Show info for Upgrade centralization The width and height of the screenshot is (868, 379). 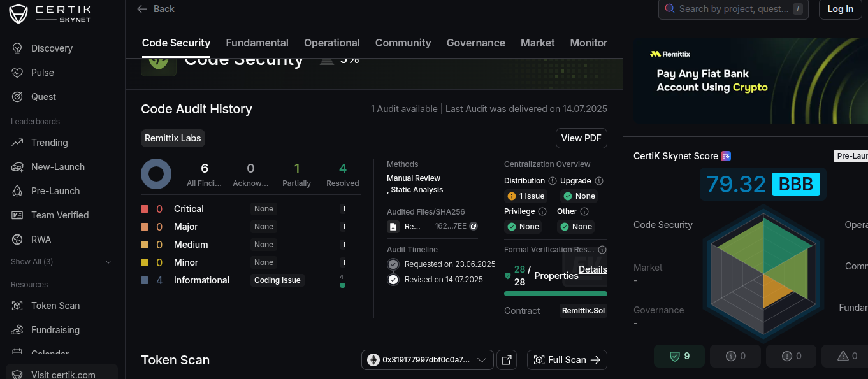tap(598, 181)
